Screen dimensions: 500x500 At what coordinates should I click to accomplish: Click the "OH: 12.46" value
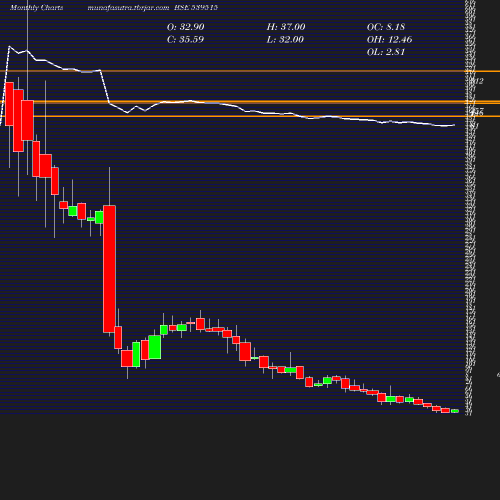(x=390, y=40)
